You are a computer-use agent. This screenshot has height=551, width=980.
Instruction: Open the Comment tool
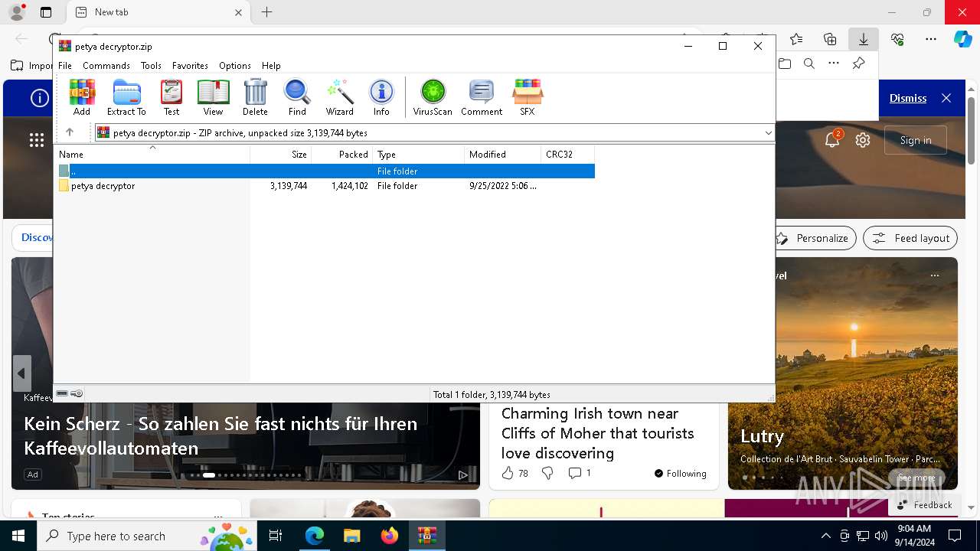[x=482, y=97]
